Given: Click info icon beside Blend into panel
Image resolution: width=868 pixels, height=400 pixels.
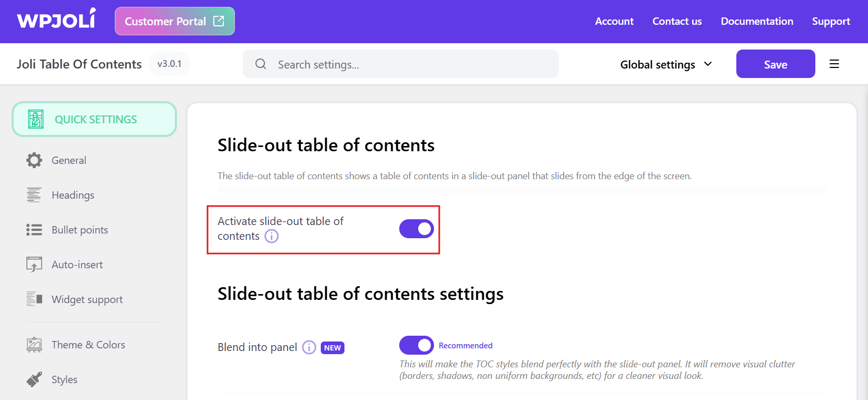Looking at the screenshot, I should point(309,347).
